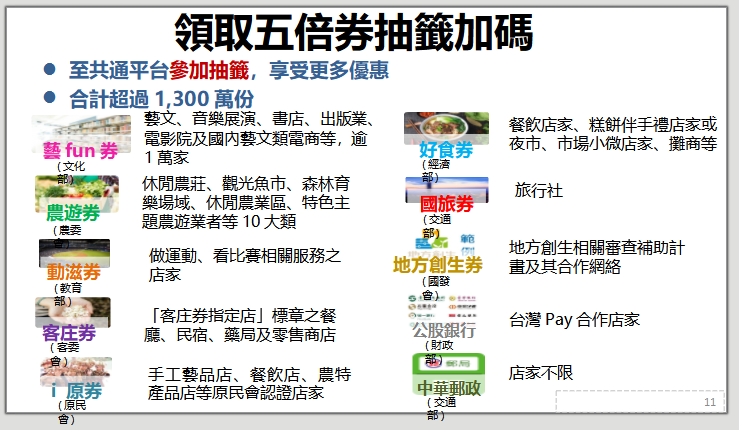The width and height of the screenshot is (739, 430).
Task: Click the 做運動、看比賽 description paragraph
Action: click(245, 264)
